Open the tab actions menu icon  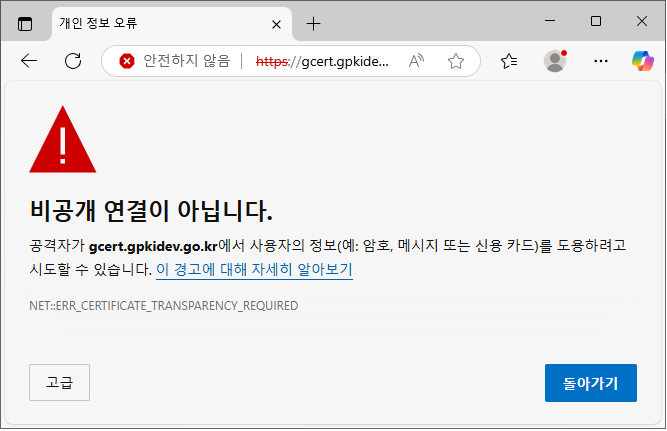[x=25, y=23]
